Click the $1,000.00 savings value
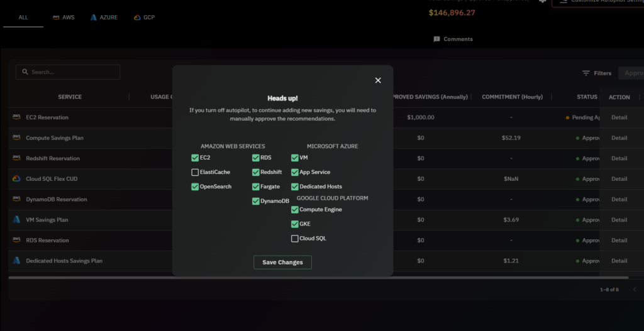644x331 pixels. [x=421, y=117]
